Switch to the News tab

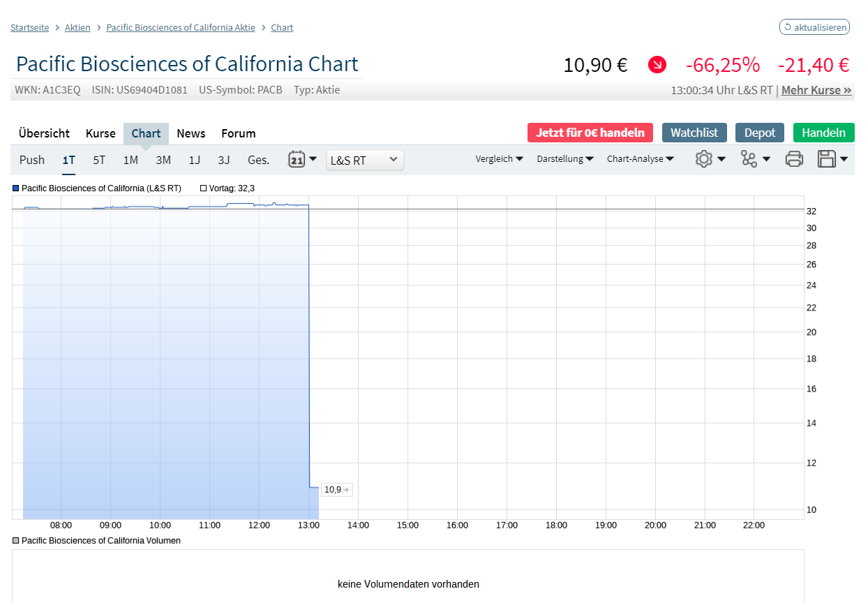tap(190, 133)
